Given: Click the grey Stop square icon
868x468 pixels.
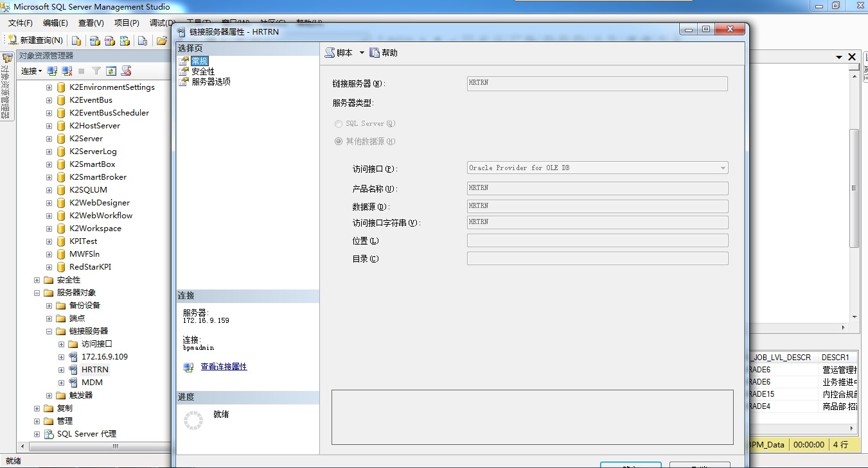Looking at the screenshot, I should [82, 71].
